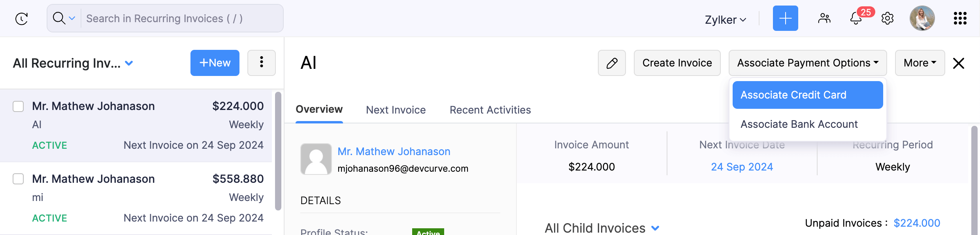Screen dimensions: 980x235
Task: Open settings with the gear icon
Action: [x=887, y=18]
